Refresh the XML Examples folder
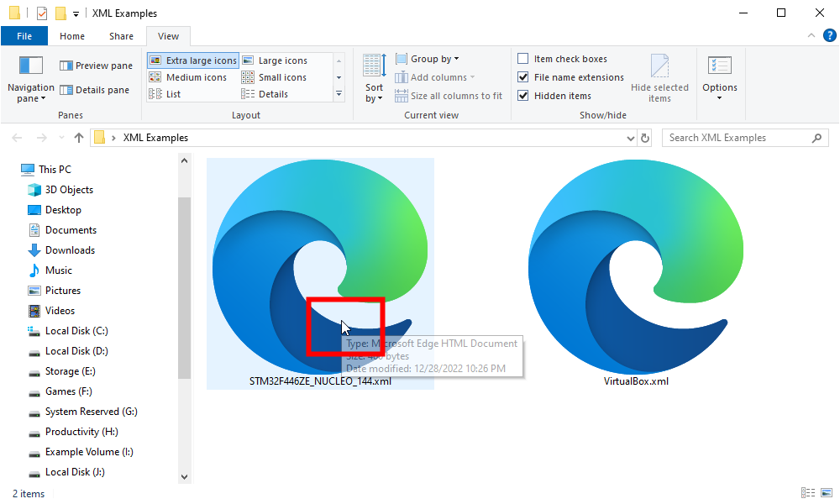The height and width of the screenshot is (504, 840). coord(645,138)
